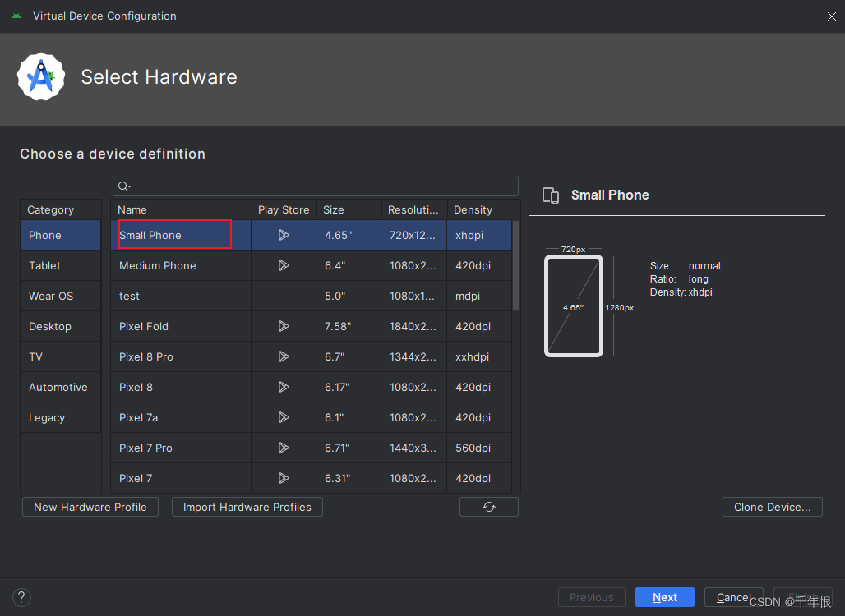This screenshot has height=616, width=845.
Task: Select the Desktop category
Action: (60, 326)
